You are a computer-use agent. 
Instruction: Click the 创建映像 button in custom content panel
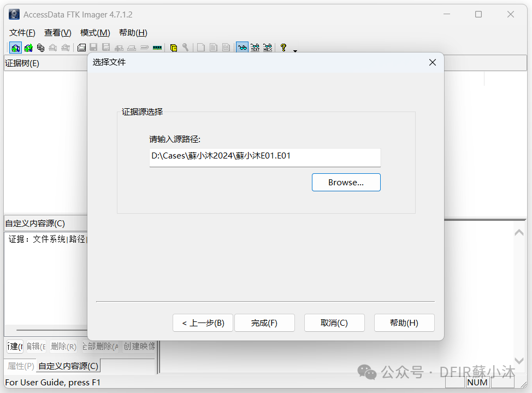tap(139, 347)
